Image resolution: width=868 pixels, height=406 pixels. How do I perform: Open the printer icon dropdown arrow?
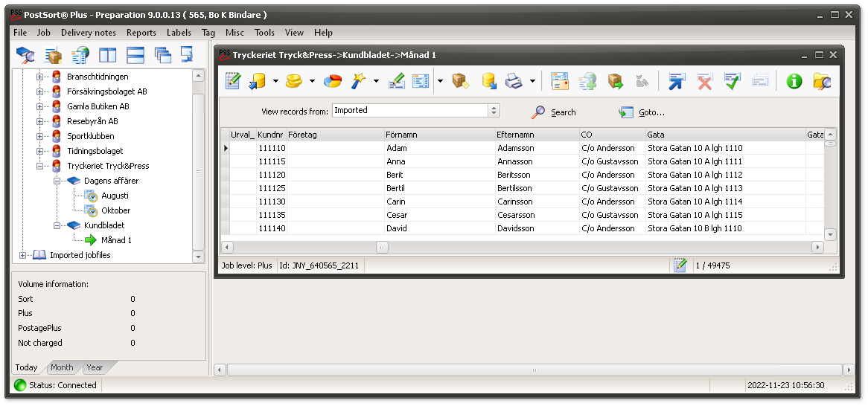532,81
